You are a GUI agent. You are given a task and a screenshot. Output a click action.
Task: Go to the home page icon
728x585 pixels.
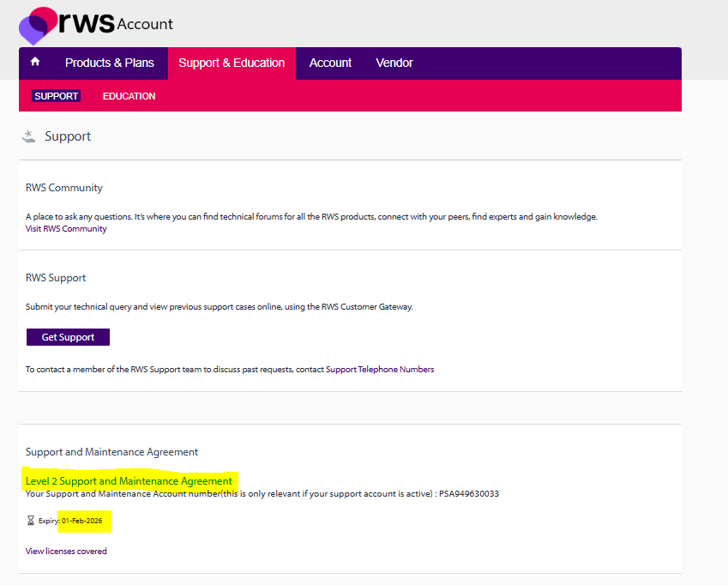(x=35, y=63)
